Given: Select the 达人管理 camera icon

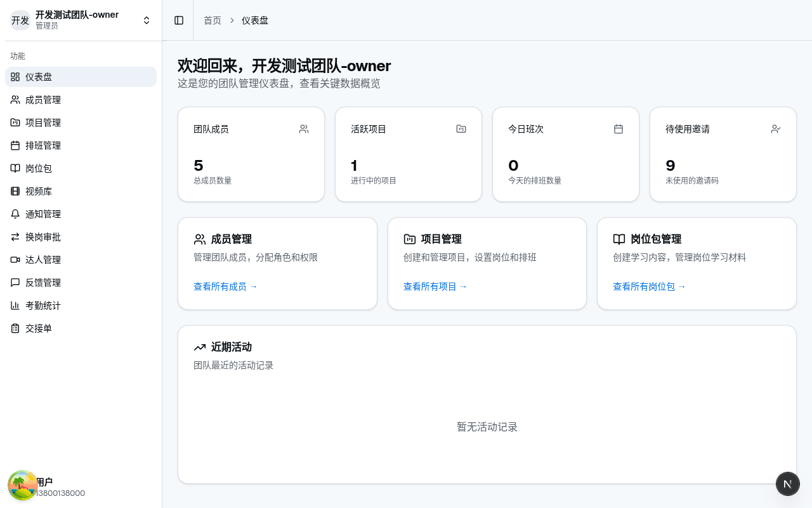Looking at the screenshot, I should pyautogui.click(x=15, y=260).
